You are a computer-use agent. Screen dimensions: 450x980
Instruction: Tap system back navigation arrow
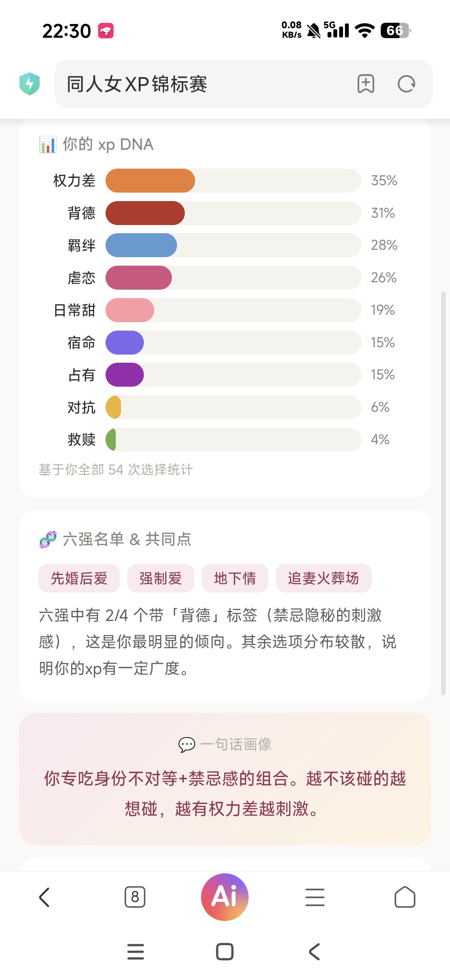tap(314, 952)
